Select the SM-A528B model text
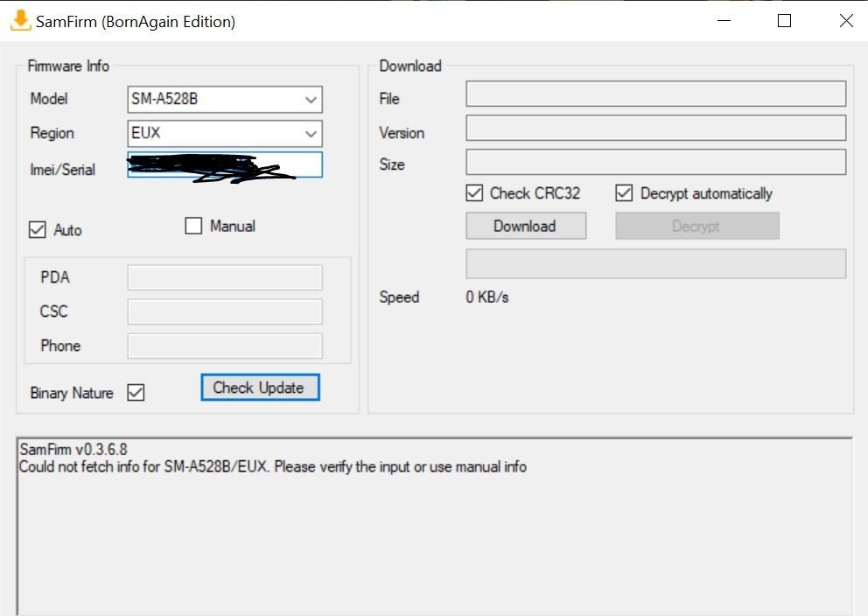 click(164, 99)
